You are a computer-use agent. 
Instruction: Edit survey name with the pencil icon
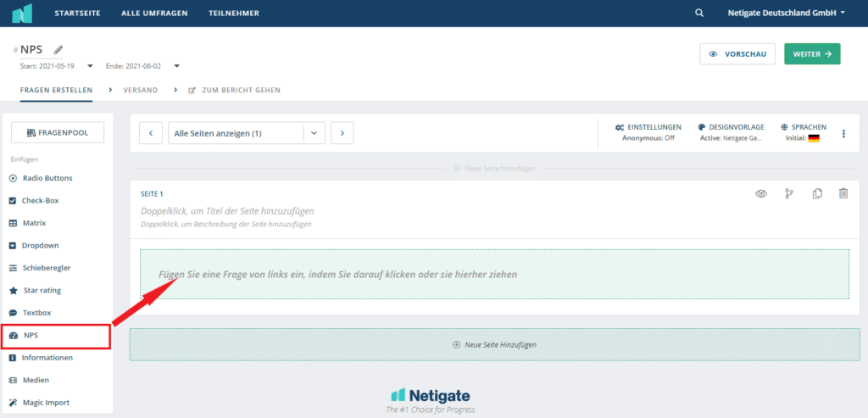click(x=58, y=50)
